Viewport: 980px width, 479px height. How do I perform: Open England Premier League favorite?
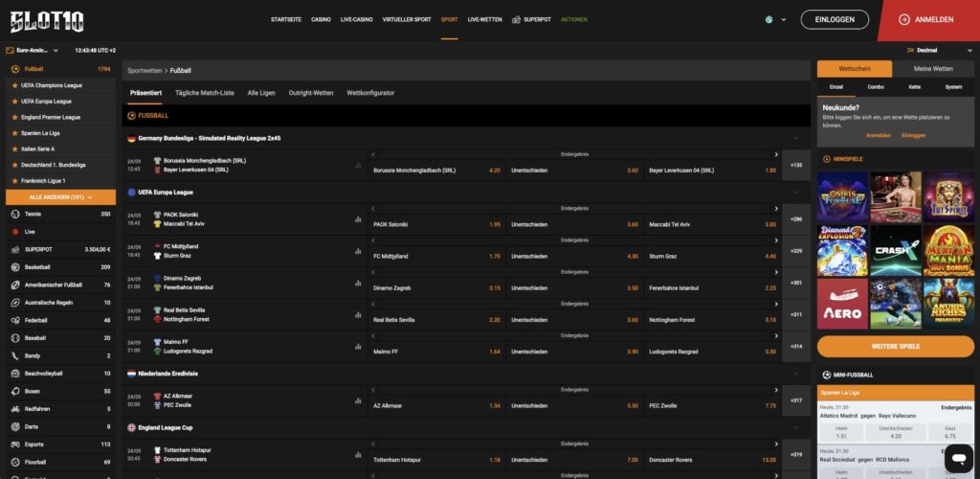60,117
